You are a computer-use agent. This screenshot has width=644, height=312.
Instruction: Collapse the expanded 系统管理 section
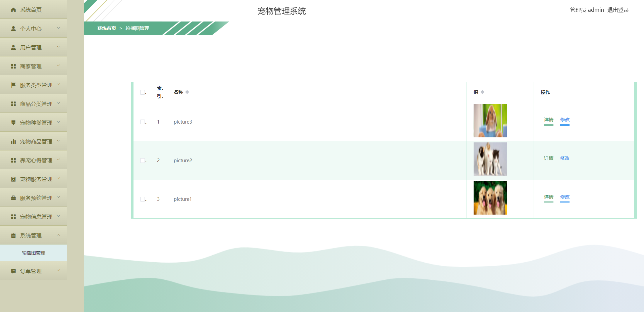tap(34, 235)
